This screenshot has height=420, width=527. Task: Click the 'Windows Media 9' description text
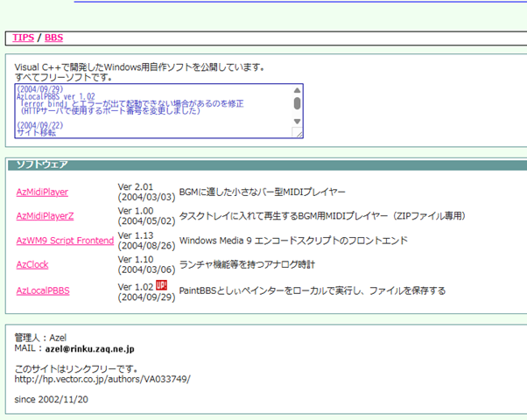[x=293, y=241]
